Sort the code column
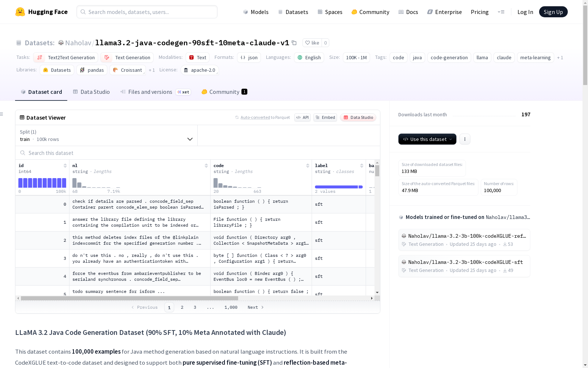The image size is (588, 368). (x=308, y=166)
